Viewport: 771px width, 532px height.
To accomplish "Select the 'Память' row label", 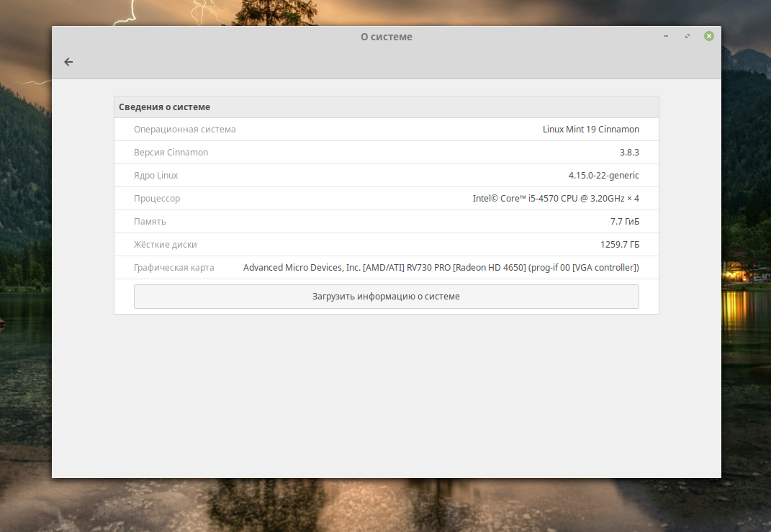I will pos(150,222).
